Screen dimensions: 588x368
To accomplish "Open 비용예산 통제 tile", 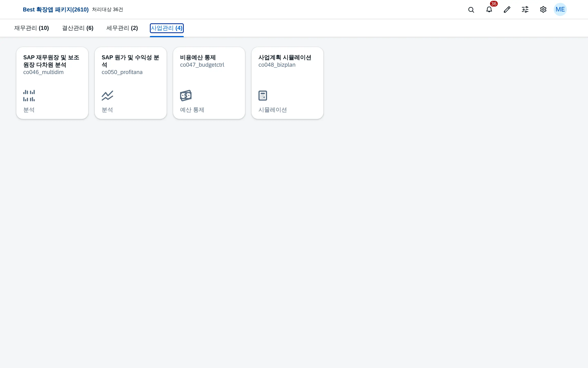I will click(209, 83).
